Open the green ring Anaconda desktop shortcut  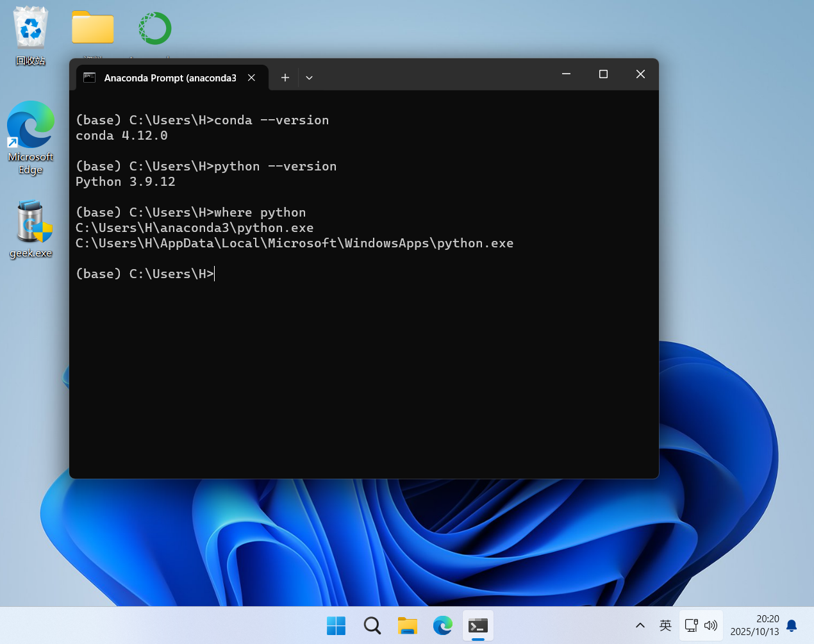[155, 28]
